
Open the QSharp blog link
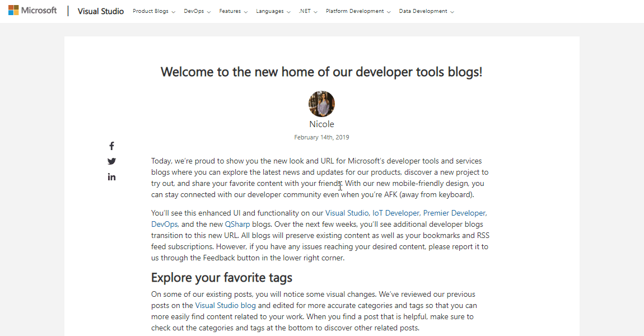[x=237, y=224]
